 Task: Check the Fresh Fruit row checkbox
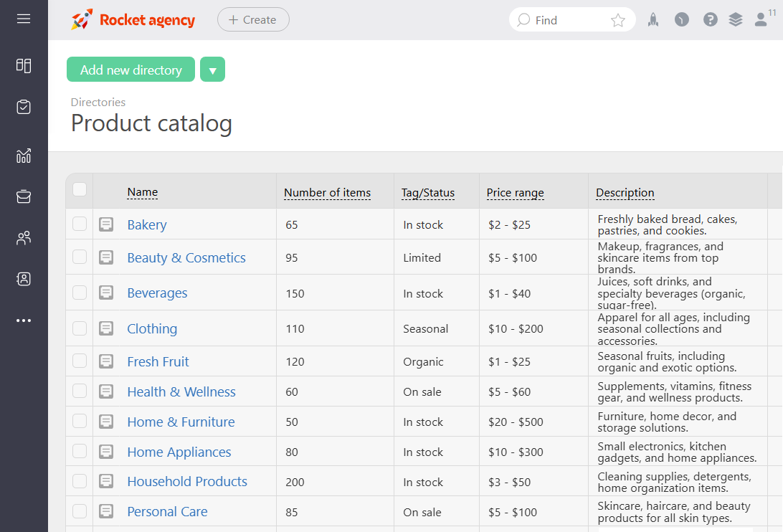[79, 361]
